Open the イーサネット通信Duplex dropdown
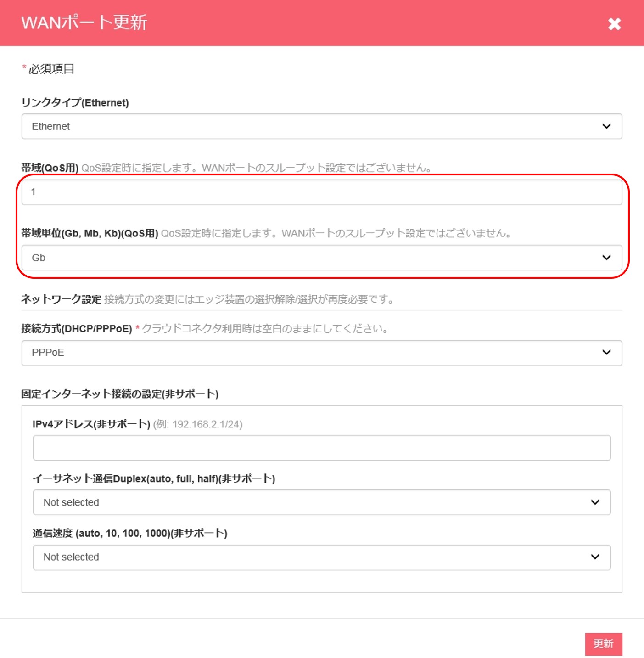Image resolution: width=644 pixels, height=658 pixels. coord(322,502)
